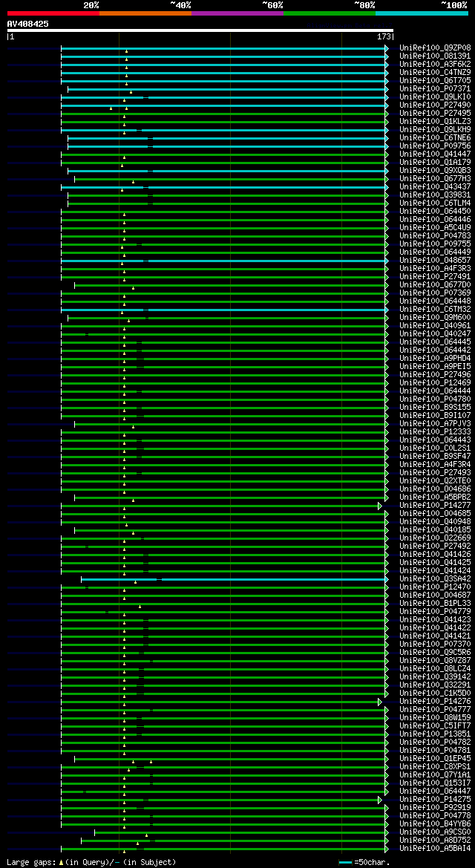Choose the UniRef100_C6TM32 entry
The height and width of the screenshot is (868, 475).
pyautogui.click(x=435, y=310)
